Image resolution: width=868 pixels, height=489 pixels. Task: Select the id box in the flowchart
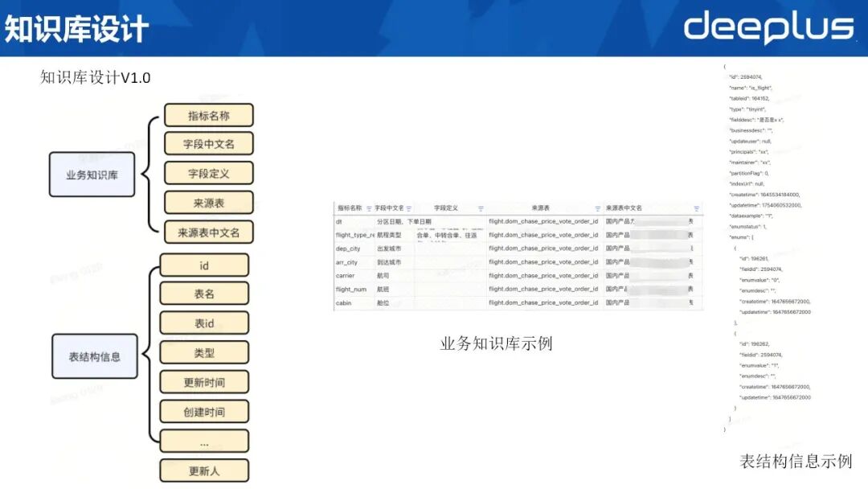(205, 265)
